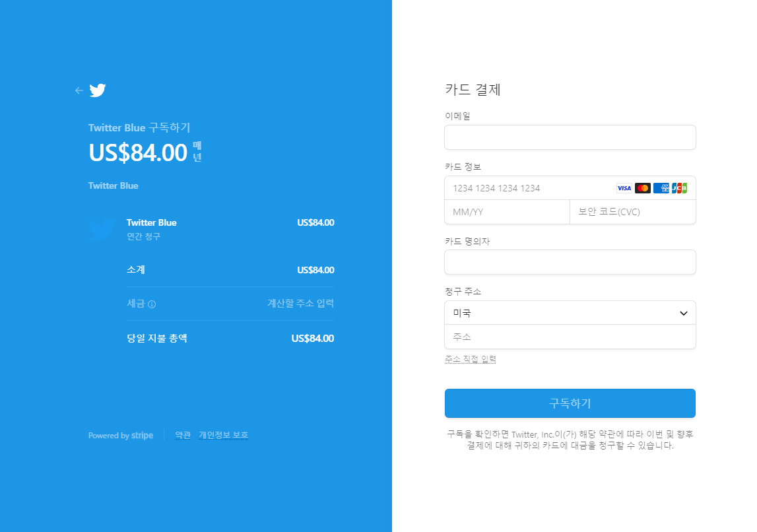
Task: Click the 당일 지불 총액 label
Action: click(x=157, y=339)
